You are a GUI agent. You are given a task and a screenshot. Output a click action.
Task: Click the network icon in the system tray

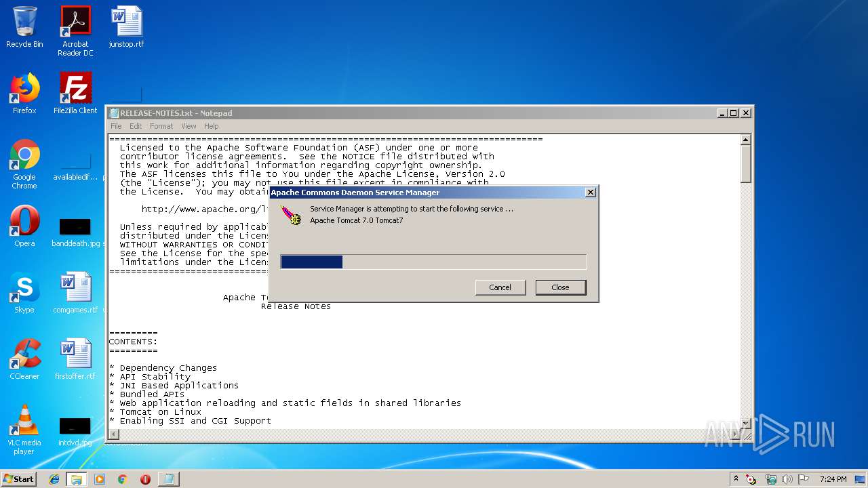770,479
